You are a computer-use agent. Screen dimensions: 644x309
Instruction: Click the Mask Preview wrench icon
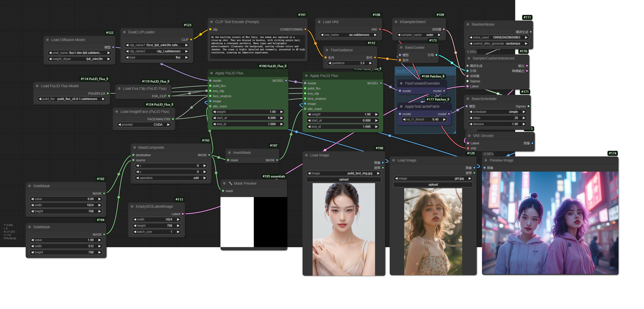click(x=230, y=183)
